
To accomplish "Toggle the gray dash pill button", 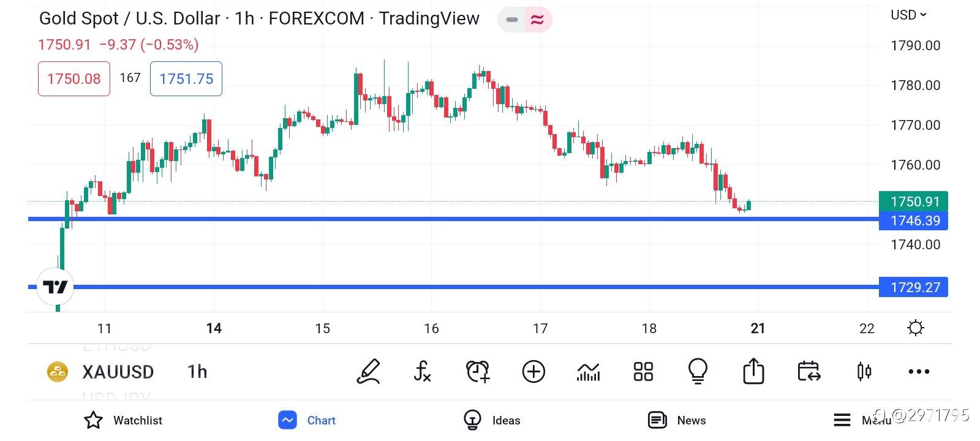I will 512,20.
